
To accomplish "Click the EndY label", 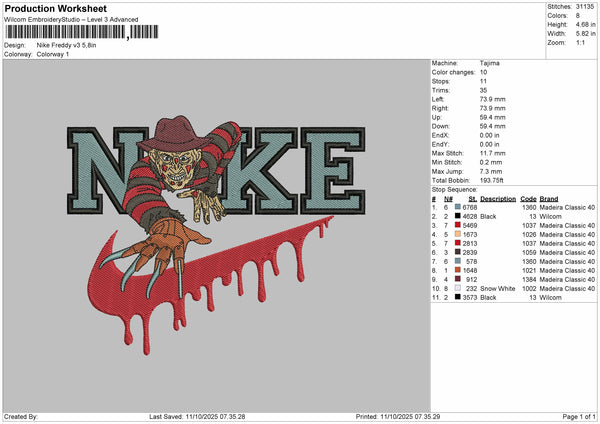I will click(440, 144).
